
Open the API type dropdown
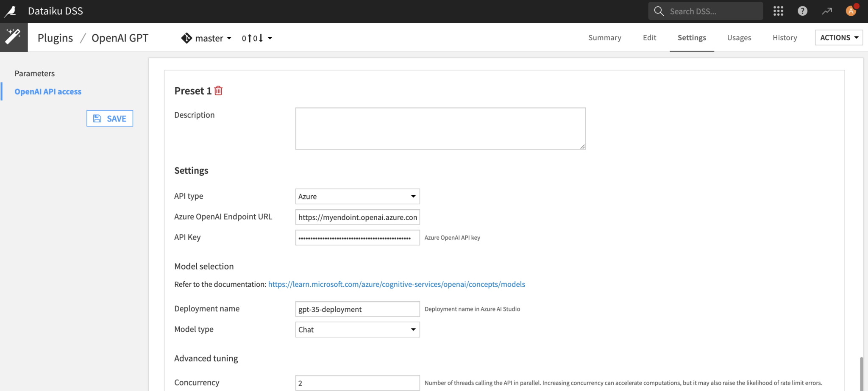click(357, 196)
